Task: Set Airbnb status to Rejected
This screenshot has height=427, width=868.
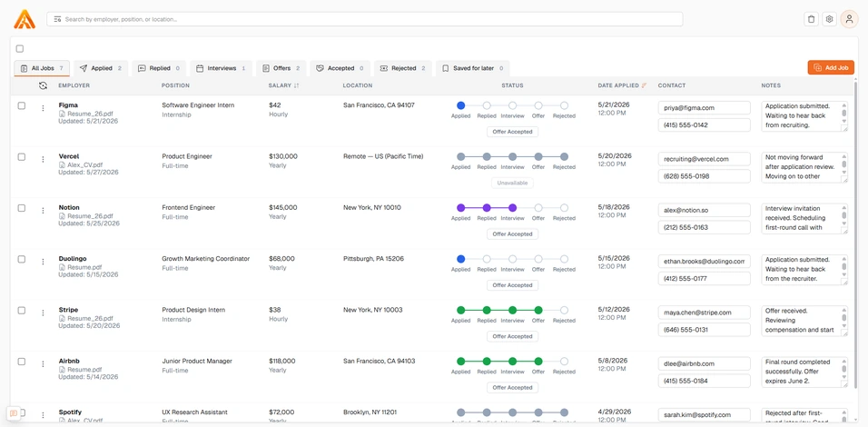Action: 564,361
